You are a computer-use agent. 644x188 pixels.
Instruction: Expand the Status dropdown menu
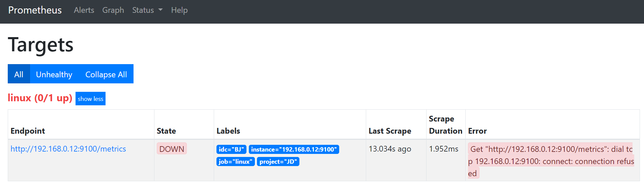point(147,10)
